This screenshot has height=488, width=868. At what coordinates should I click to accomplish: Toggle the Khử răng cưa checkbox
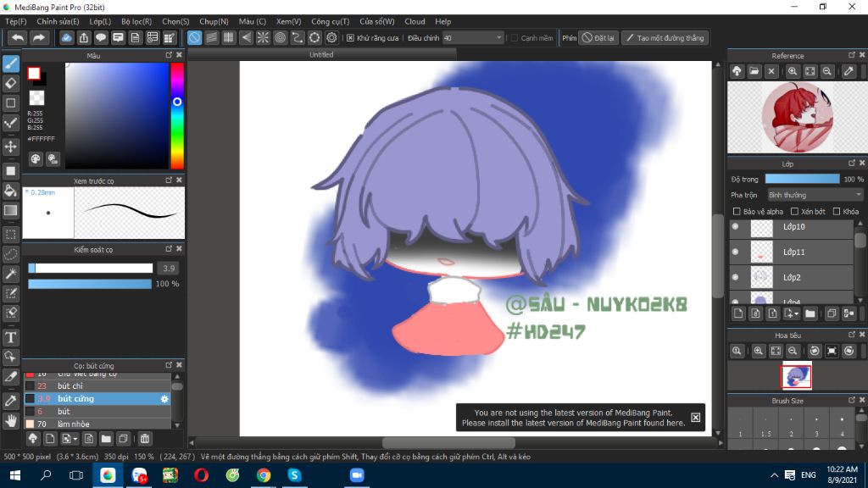point(350,37)
